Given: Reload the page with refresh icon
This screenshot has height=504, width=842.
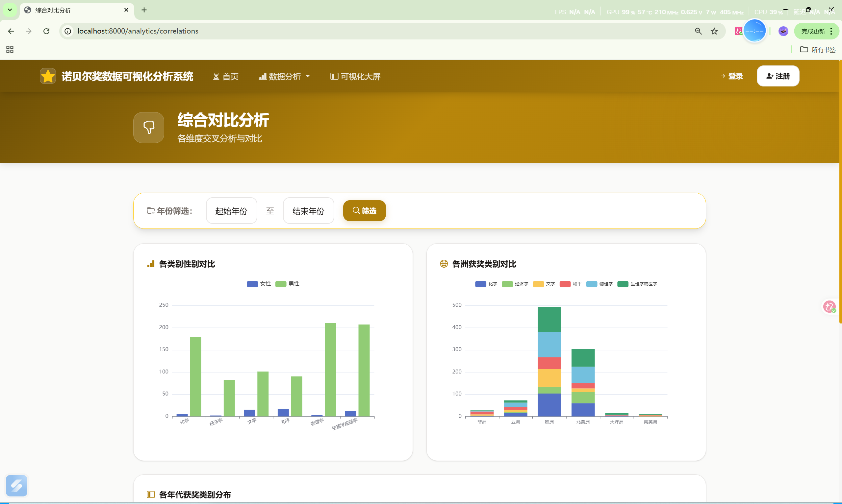Looking at the screenshot, I should 46,31.
